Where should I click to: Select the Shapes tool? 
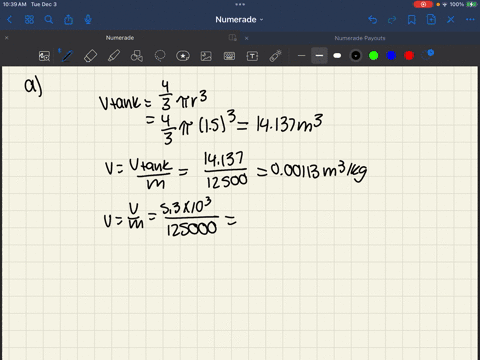pyautogui.click(x=137, y=56)
